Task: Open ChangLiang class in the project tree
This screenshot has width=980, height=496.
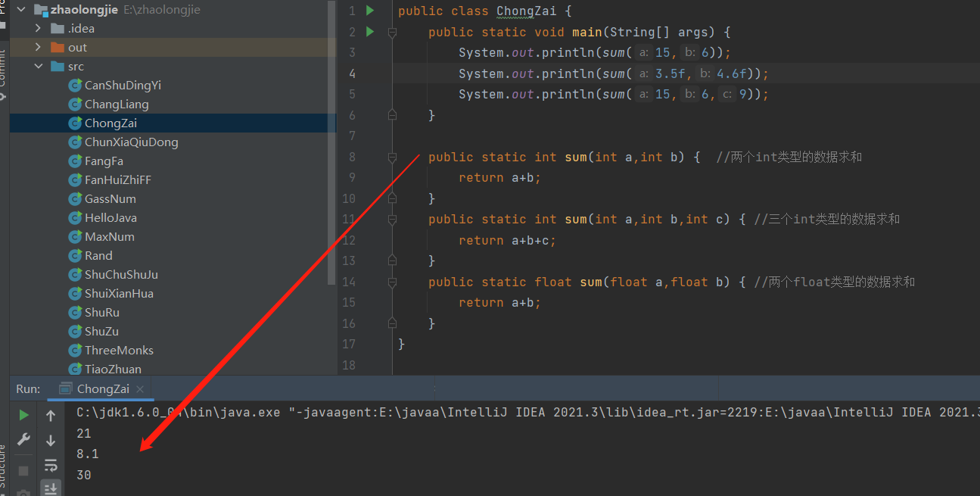Action: [x=117, y=105]
